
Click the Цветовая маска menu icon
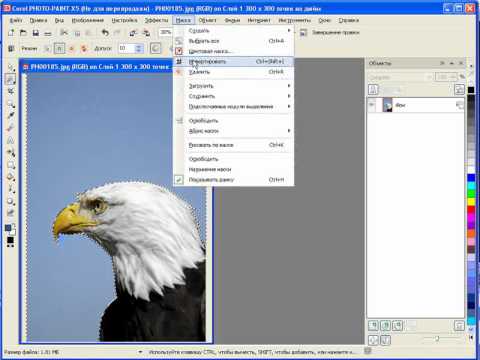[x=179, y=51]
